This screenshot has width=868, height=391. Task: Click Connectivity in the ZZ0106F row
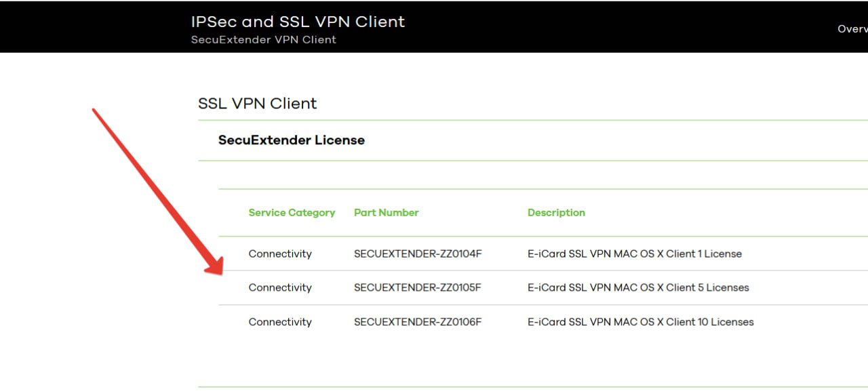280,323
